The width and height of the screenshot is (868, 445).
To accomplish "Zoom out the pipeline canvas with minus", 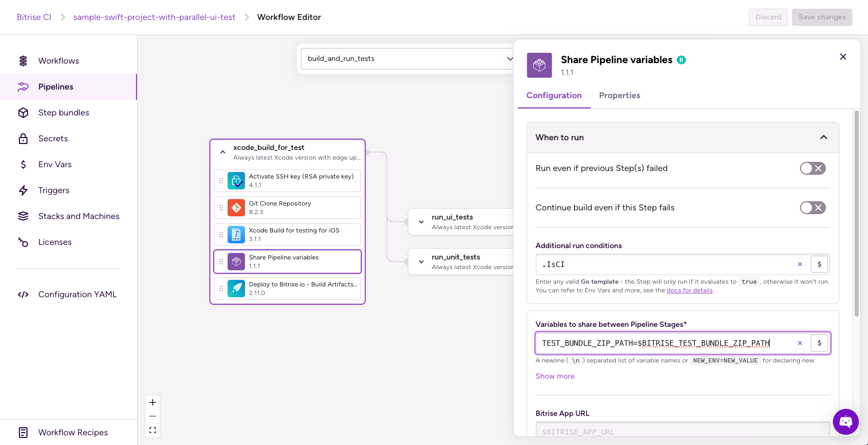I will pyautogui.click(x=153, y=416).
